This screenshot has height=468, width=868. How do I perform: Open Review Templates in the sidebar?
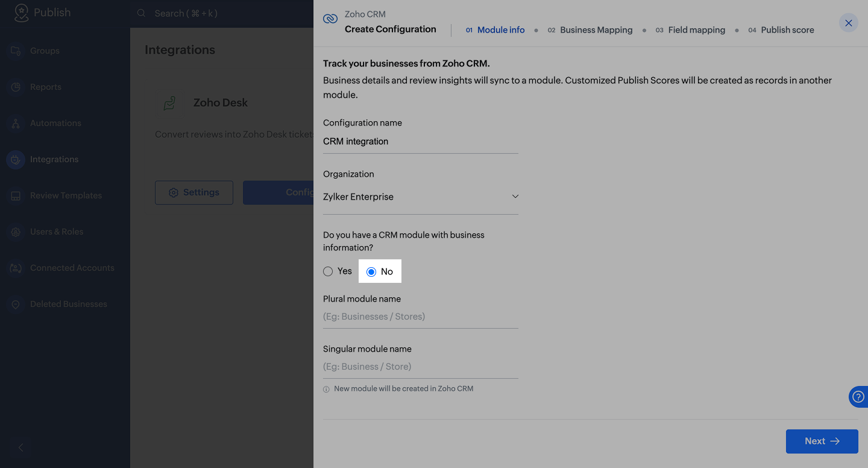click(66, 195)
